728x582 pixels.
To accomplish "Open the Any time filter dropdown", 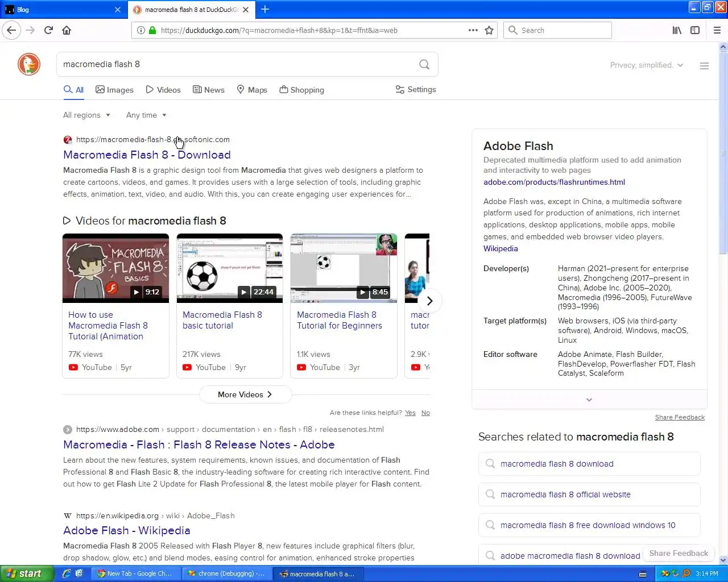I will [146, 115].
